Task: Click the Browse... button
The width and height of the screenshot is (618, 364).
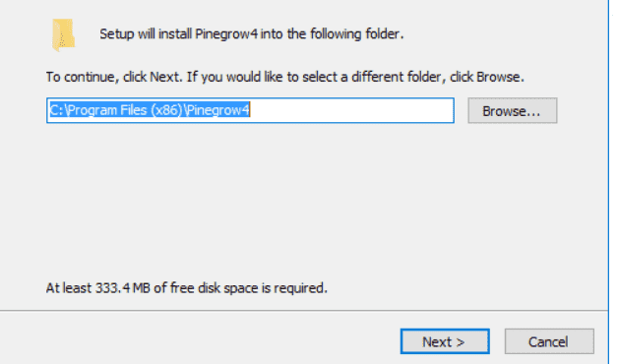Action: click(x=513, y=111)
